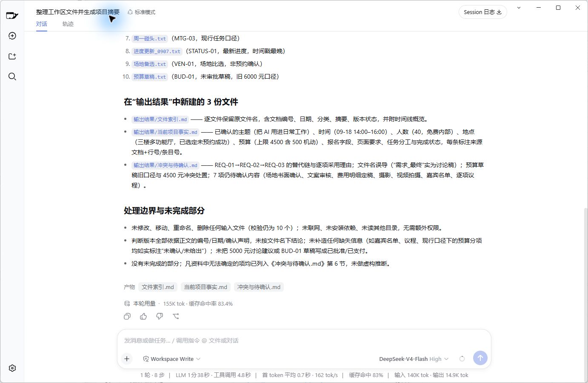The image size is (588, 383).
Task: Open settings gear in the sidebar
Action: [x=12, y=368]
